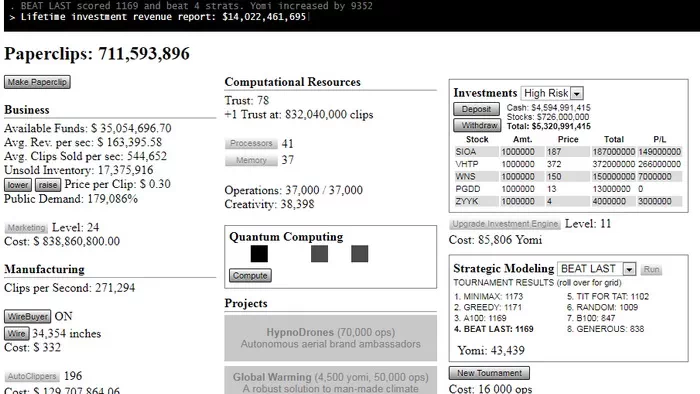This screenshot has height=394, width=700.
Task: Click the Make Paperclip button
Action: pos(37,82)
